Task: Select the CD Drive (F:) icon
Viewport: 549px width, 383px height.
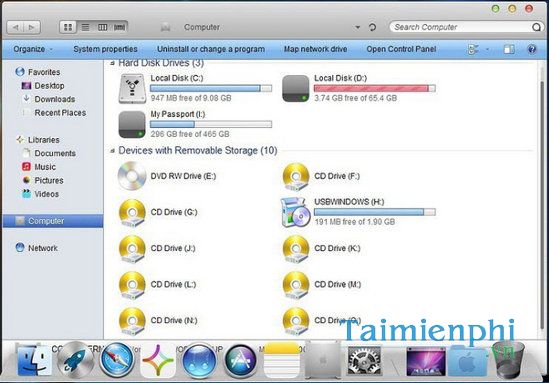Action: click(x=296, y=177)
